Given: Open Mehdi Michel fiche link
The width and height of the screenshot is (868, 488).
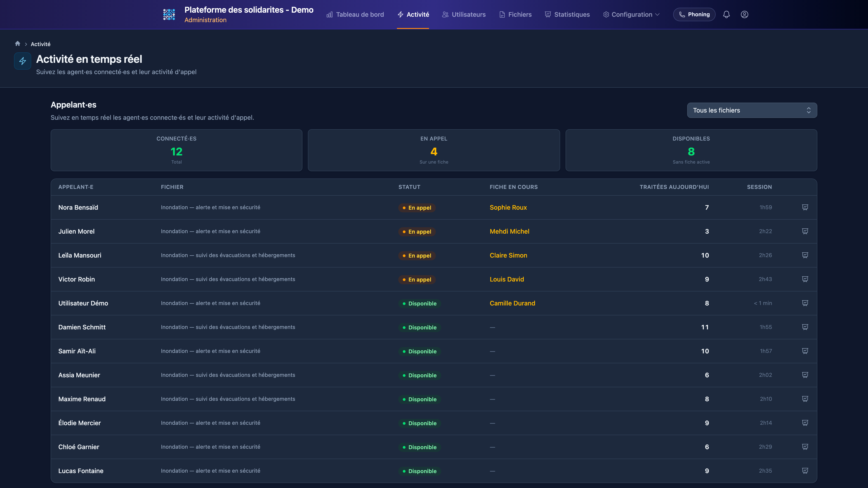Looking at the screenshot, I should tap(509, 231).
